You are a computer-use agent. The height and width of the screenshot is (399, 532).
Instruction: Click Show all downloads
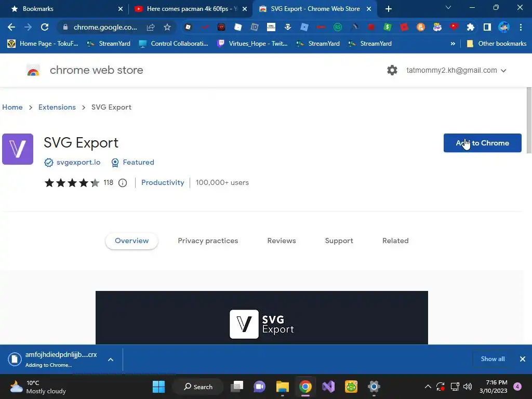(x=493, y=359)
